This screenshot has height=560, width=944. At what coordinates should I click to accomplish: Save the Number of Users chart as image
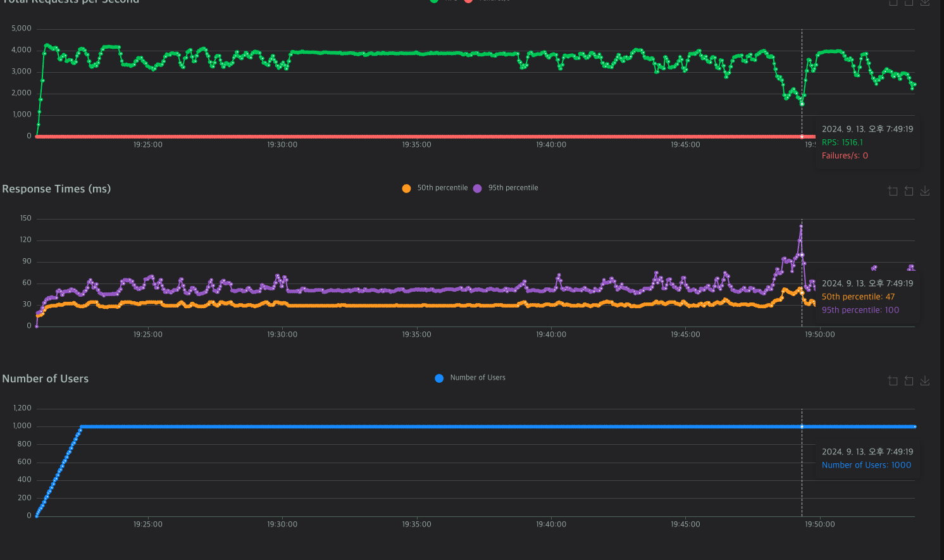(x=925, y=381)
